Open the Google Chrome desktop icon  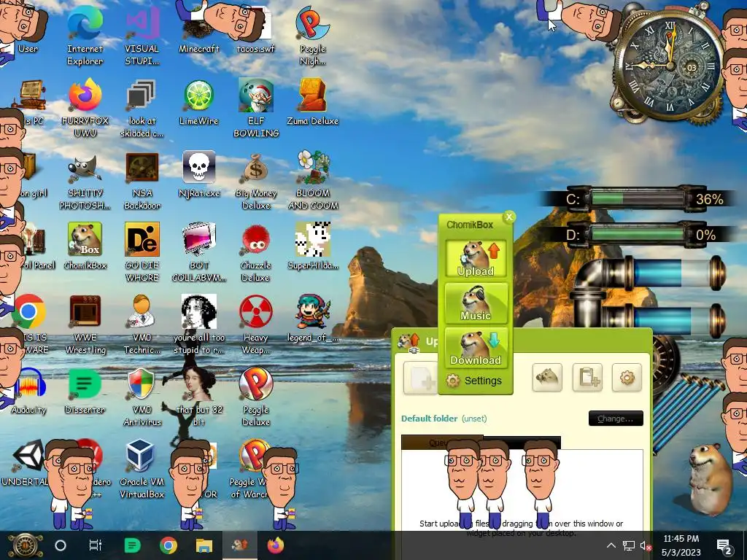coord(28,312)
